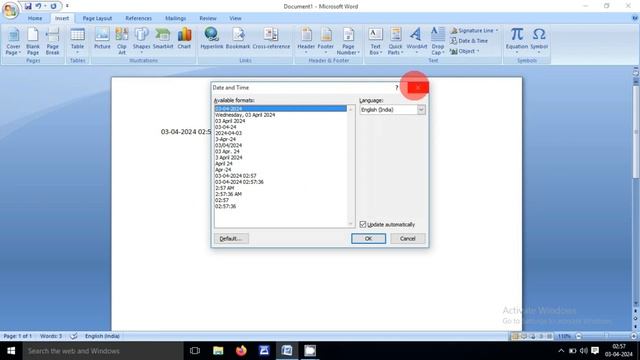Select format '2024-04-03'

[281, 133]
